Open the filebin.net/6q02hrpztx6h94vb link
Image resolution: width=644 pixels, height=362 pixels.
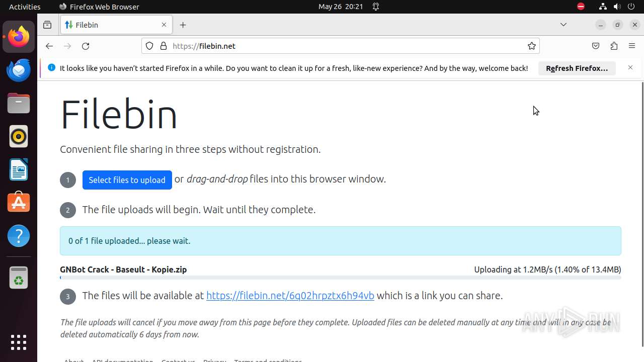[x=290, y=296]
